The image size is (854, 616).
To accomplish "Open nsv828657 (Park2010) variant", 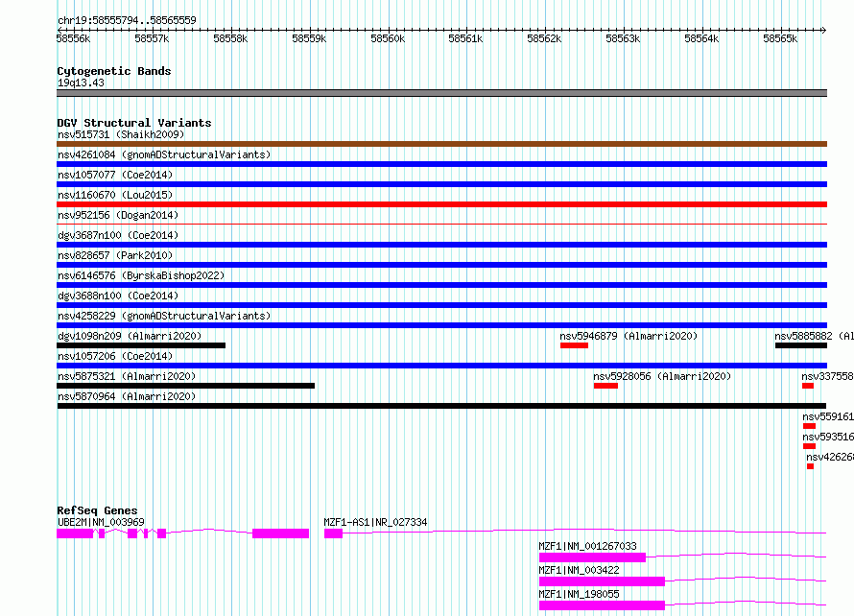I will (115, 255).
